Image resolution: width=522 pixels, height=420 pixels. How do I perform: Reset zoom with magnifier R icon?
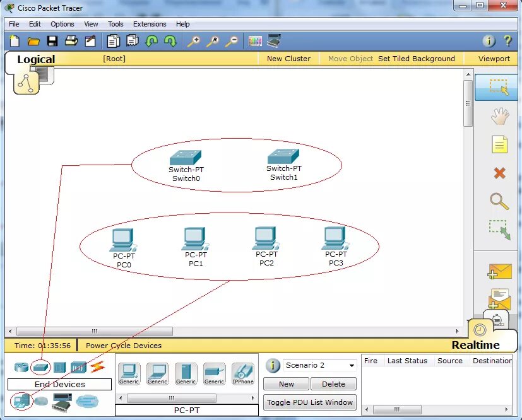[212, 41]
